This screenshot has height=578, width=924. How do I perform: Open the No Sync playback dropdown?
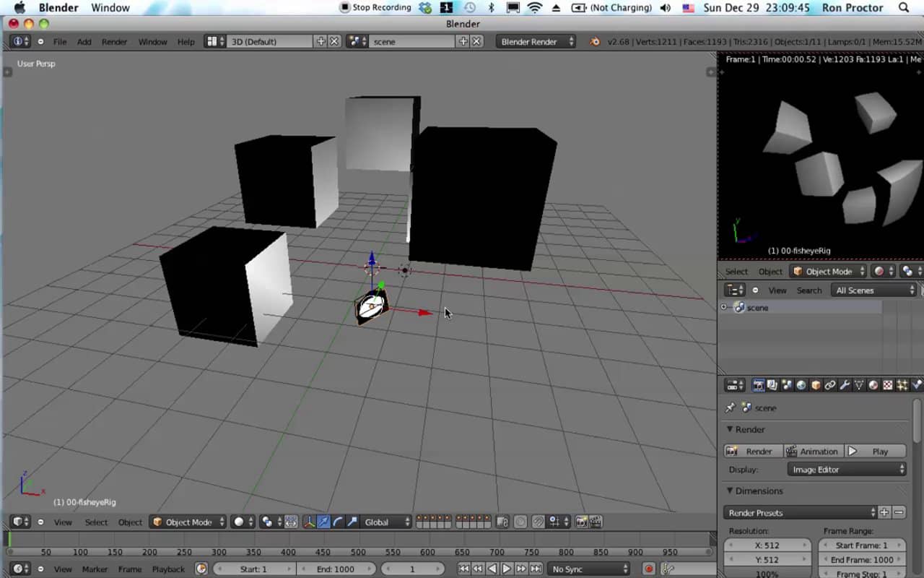[x=588, y=569]
